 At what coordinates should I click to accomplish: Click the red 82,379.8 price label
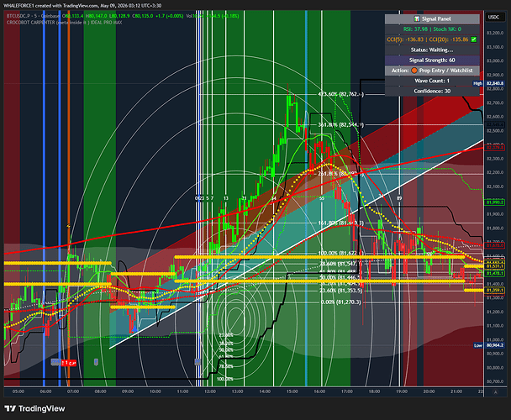495,148
